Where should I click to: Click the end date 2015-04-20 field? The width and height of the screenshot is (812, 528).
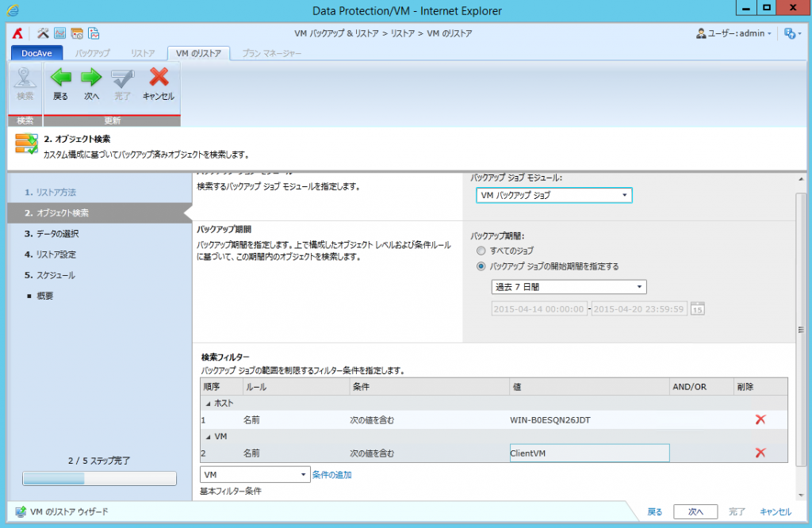(x=639, y=309)
